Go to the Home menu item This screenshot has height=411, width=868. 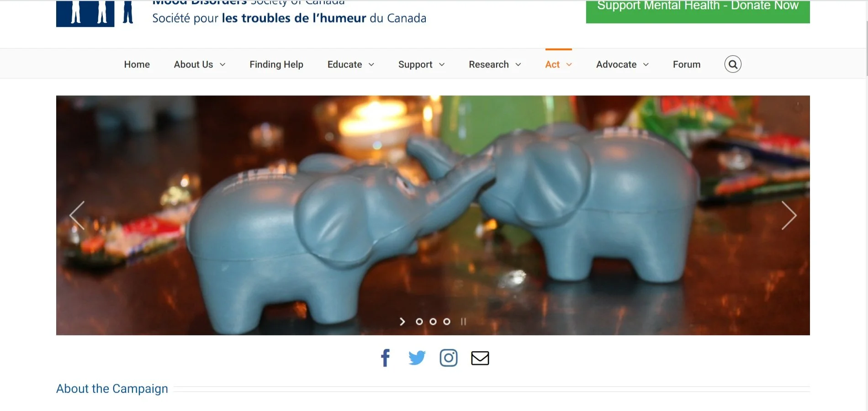coord(137,64)
